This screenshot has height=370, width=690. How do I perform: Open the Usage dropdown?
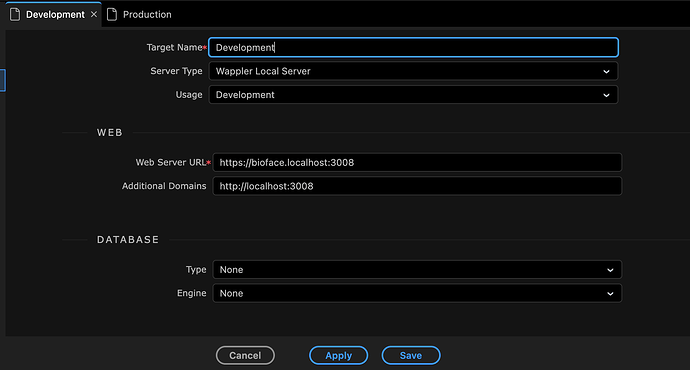click(413, 95)
